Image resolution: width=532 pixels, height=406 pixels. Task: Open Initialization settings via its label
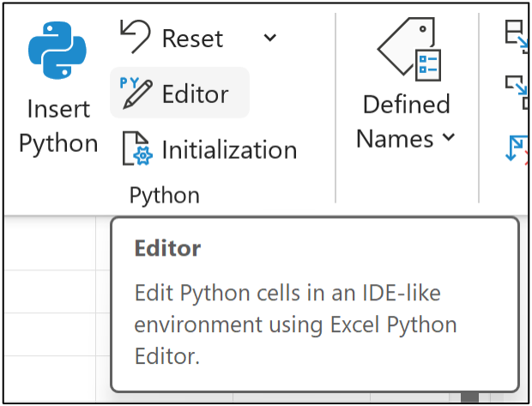click(229, 149)
